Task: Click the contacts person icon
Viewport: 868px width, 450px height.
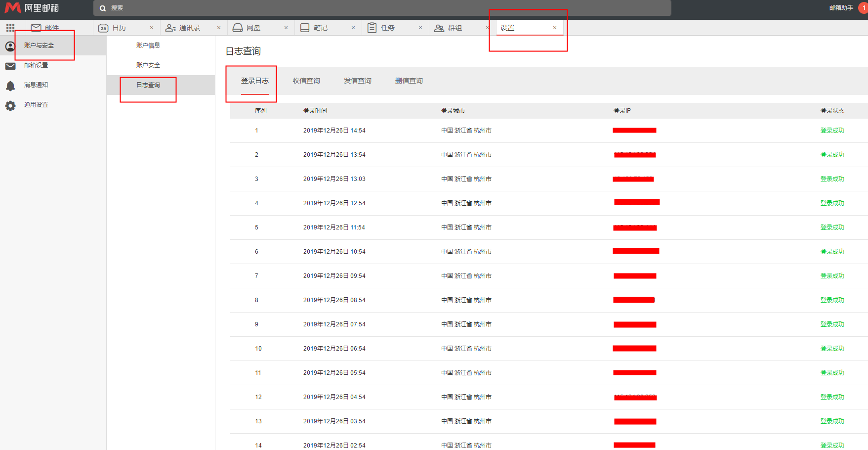Action: (x=170, y=28)
